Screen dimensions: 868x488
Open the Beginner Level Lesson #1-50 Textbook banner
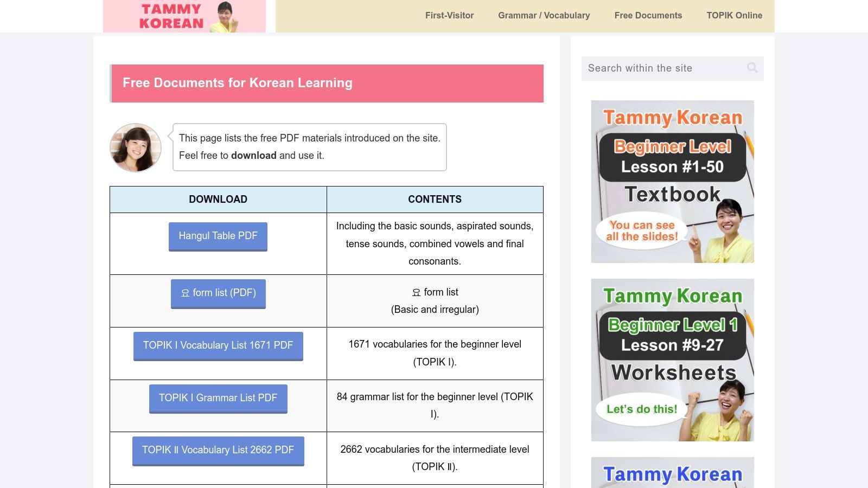pos(672,181)
